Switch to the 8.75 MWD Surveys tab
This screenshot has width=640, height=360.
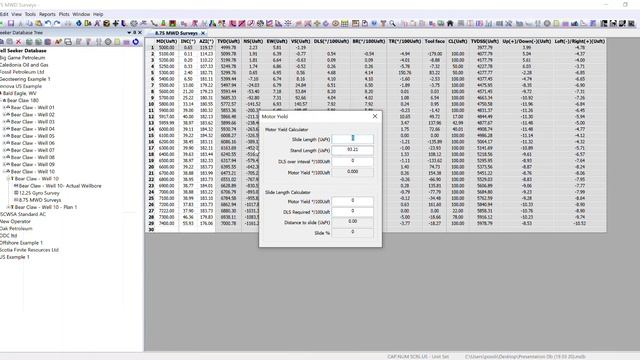(176, 33)
